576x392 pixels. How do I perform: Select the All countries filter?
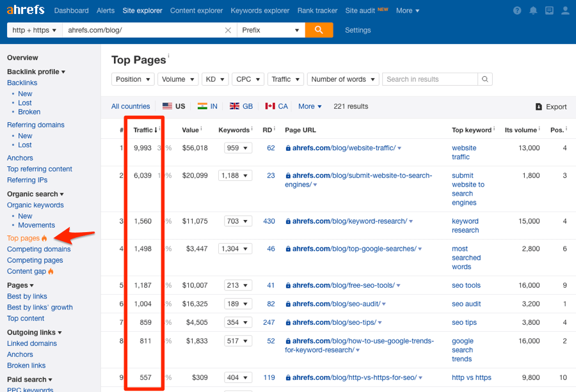pos(131,106)
